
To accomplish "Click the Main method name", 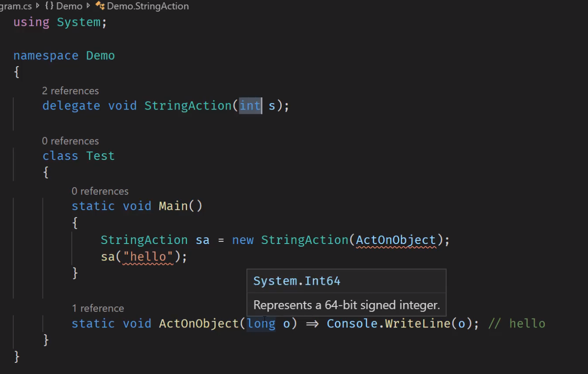I will pos(173,206).
